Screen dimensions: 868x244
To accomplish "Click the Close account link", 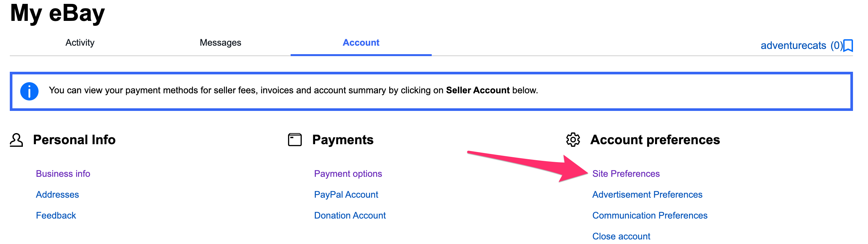I will coord(621,236).
